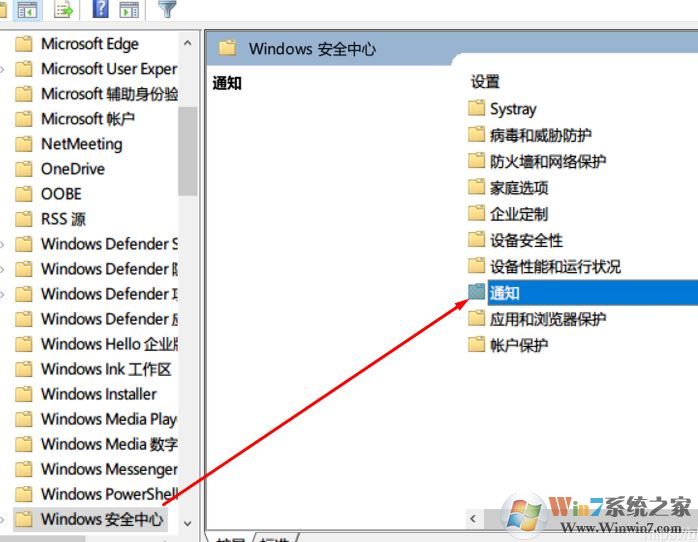The width and height of the screenshot is (698, 542).
Task: Select the 帐户保护 folder
Action: click(x=508, y=345)
